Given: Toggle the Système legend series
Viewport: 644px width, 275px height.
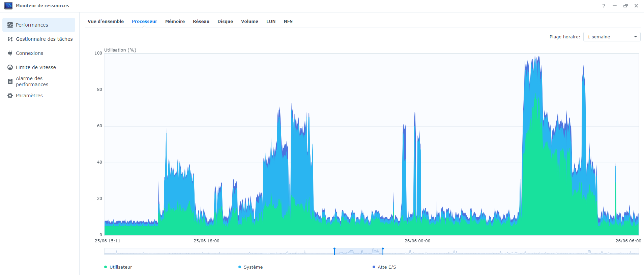Looking at the screenshot, I should (x=251, y=267).
